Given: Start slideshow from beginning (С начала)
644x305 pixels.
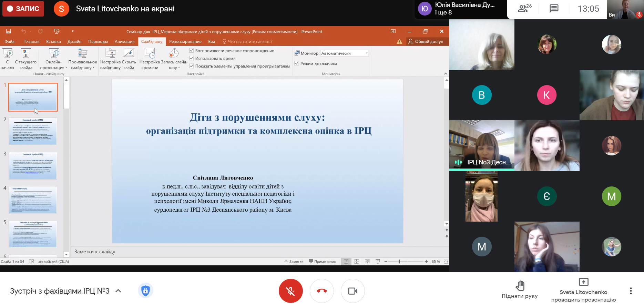Looking at the screenshot, I should 7,59.
